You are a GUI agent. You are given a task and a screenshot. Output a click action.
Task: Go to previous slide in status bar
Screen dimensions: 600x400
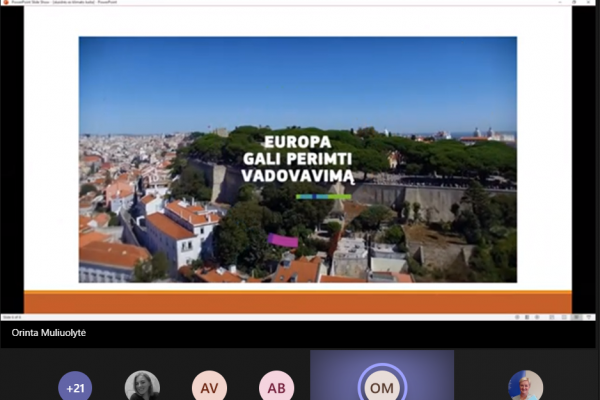[517, 317]
